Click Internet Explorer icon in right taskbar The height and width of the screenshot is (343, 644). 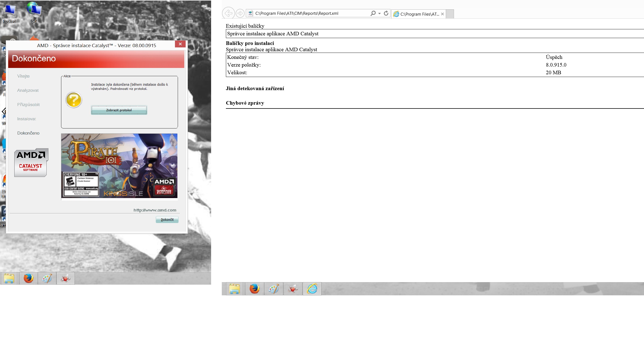point(312,289)
